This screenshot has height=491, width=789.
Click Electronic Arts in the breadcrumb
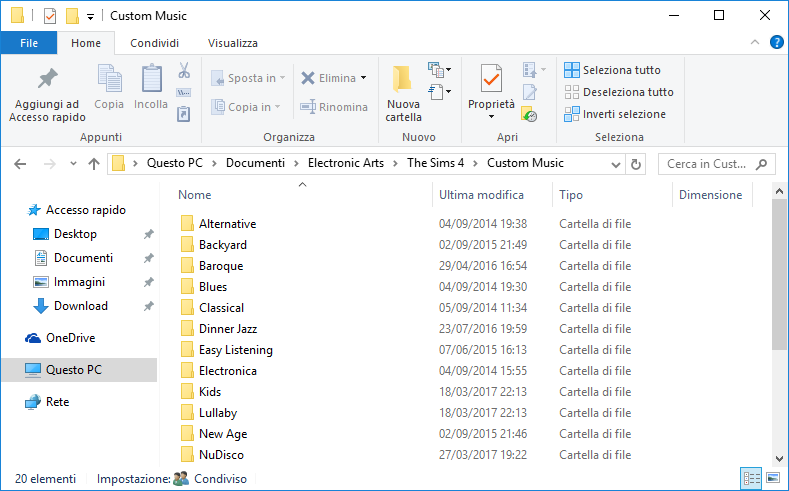(346, 163)
